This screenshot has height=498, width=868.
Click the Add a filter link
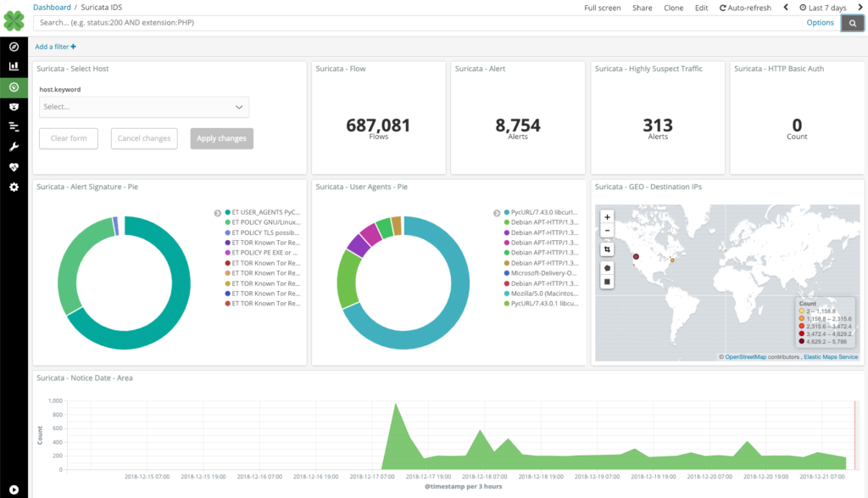55,47
